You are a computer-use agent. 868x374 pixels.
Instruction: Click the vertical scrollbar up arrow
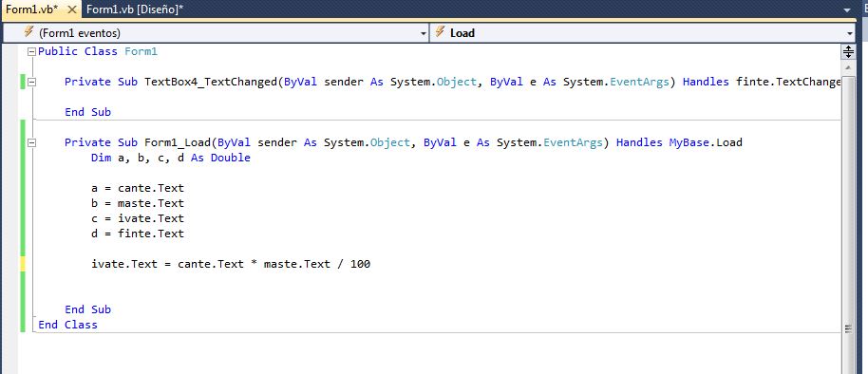coord(848,67)
